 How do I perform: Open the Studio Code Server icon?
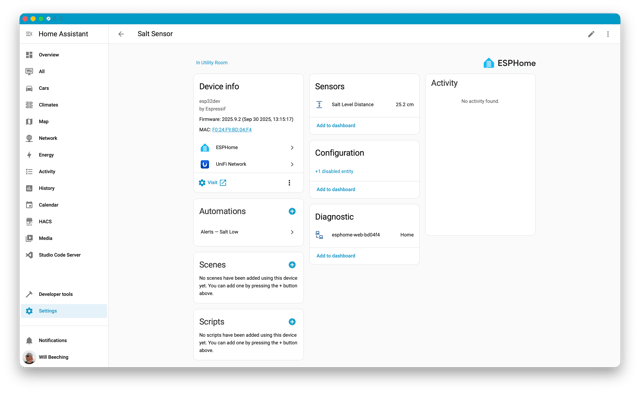coord(29,255)
